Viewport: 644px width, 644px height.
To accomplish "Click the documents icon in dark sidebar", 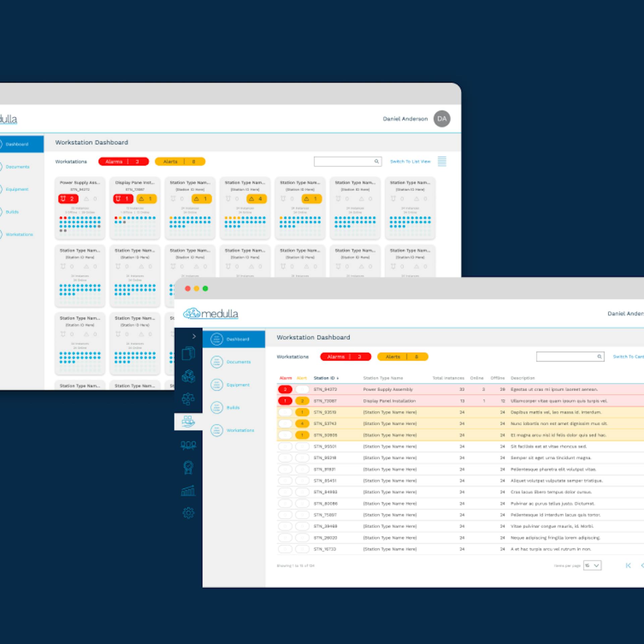I will (x=188, y=353).
